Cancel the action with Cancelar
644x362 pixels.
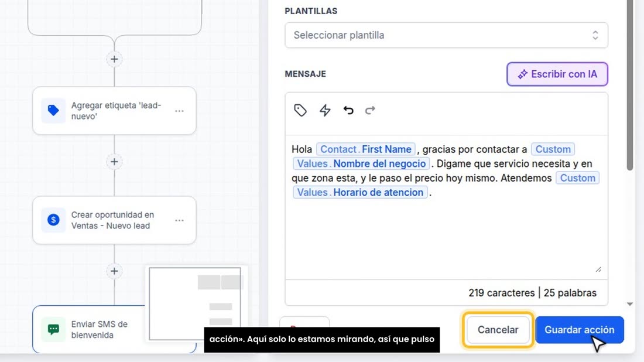(x=498, y=330)
